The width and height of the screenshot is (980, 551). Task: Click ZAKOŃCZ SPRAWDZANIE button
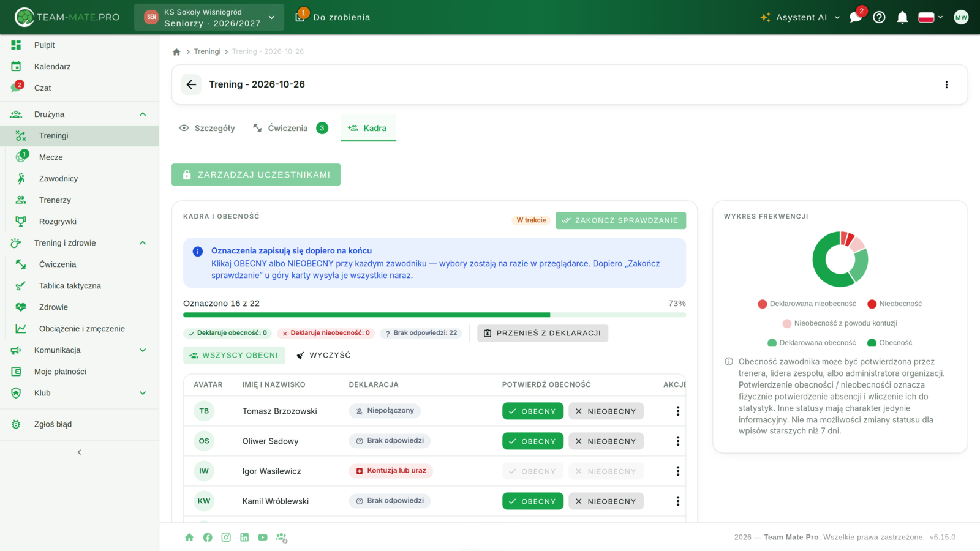coord(620,220)
